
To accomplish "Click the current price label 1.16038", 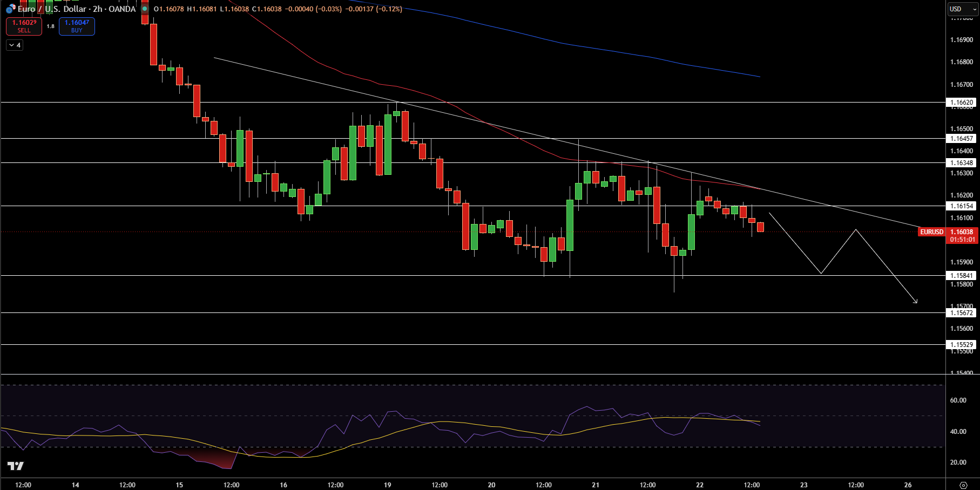I will point(962,232).
